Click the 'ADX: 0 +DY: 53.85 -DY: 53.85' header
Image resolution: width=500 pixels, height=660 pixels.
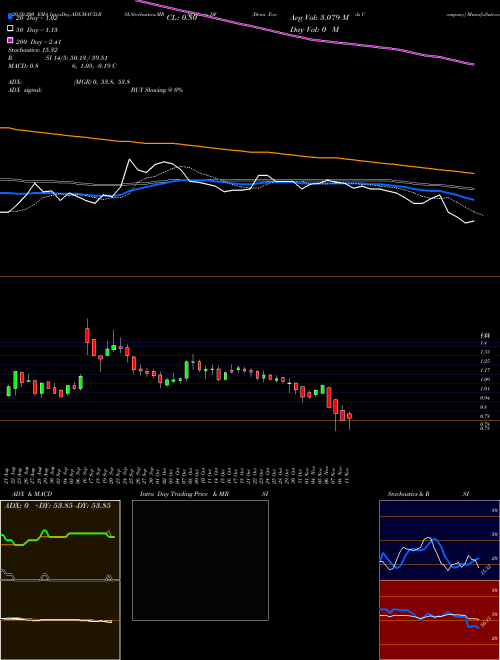[x=57, y=505]
